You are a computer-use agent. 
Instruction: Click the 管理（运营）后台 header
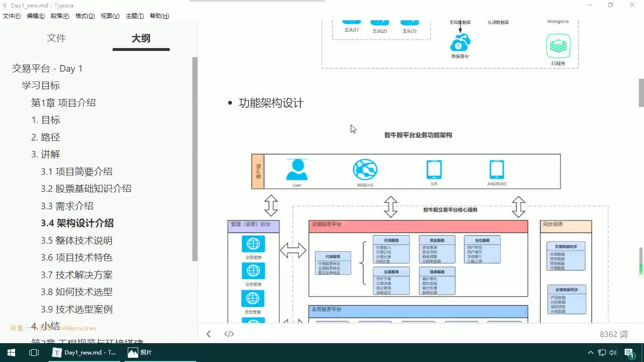[254, 226]
